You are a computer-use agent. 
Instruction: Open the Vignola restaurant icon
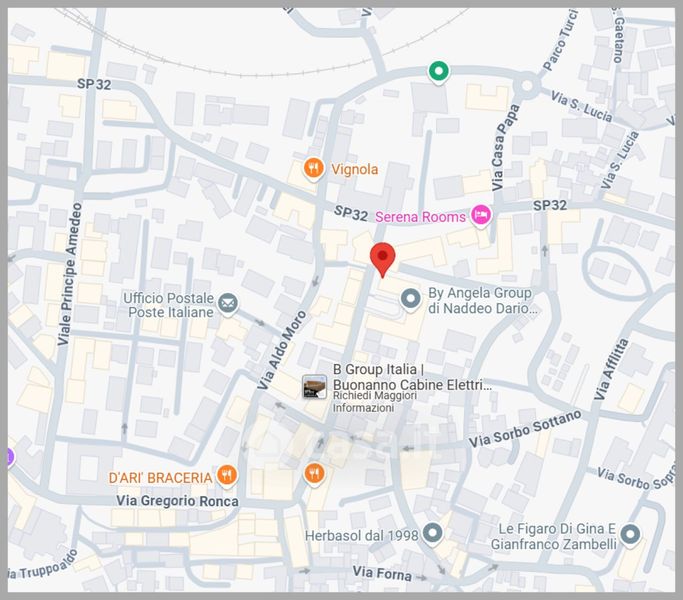(x=314, y=169)
